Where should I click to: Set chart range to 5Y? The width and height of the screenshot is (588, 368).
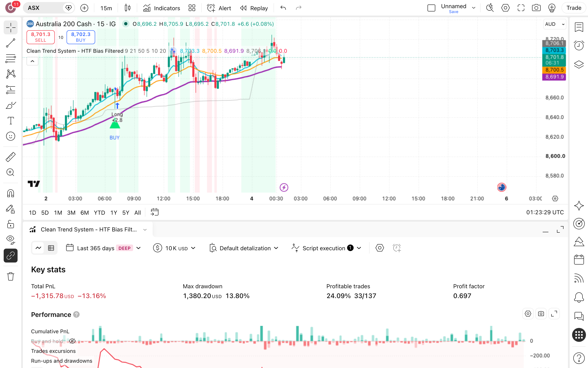[126, 213]
